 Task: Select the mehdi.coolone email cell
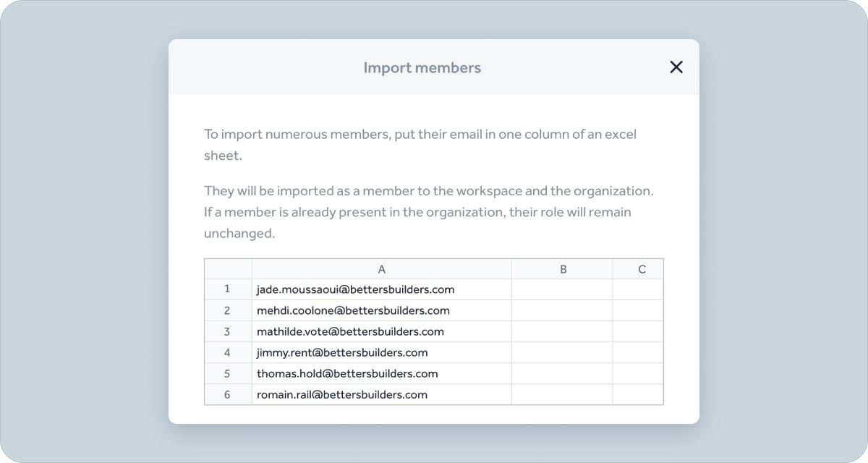click(353, 310)
